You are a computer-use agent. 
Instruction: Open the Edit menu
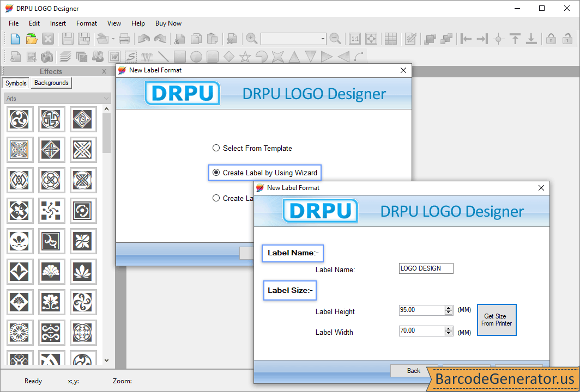pos(34,23)
